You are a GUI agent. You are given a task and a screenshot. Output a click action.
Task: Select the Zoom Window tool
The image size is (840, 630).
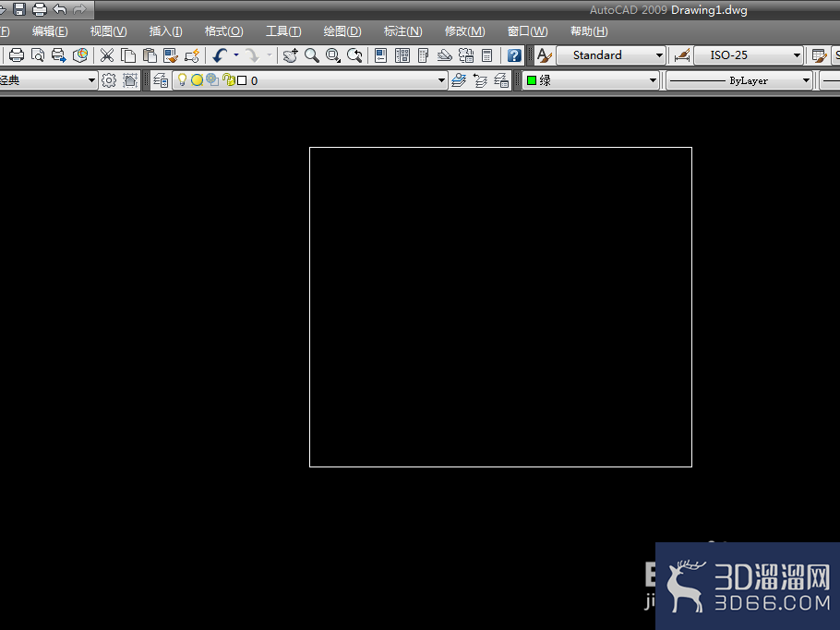[333, 55]
